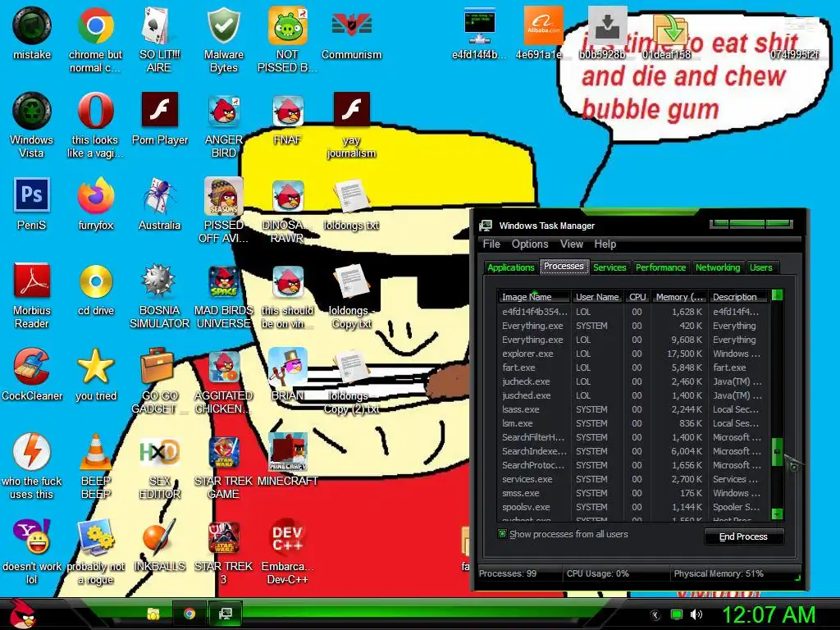The width and height of the screenshot is (840, 630).
Task: Open the loldongs.txt file
Action: tap(351, 203)
